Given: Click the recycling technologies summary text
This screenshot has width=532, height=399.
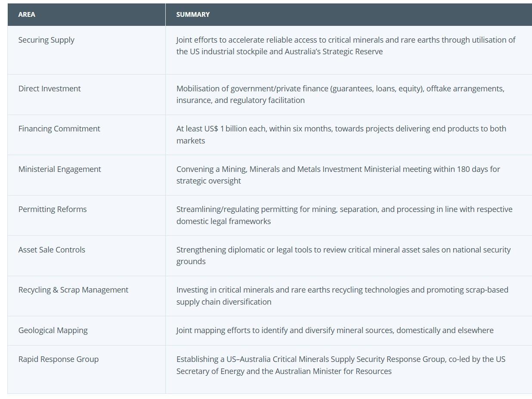Looking at the screenshot, I should tap(342, 296).
